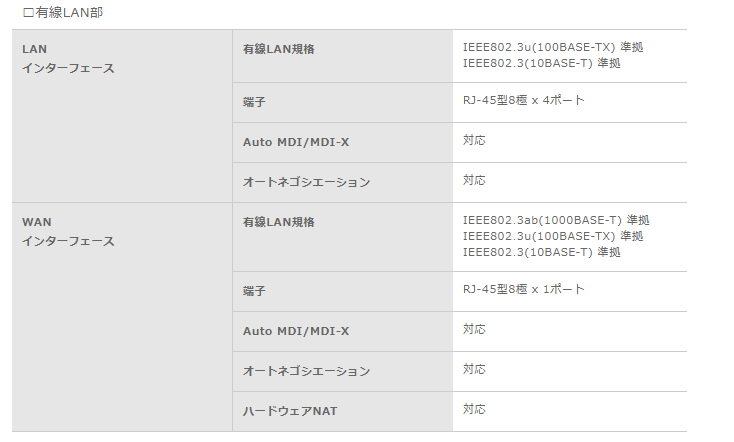Click 対応 next to LAN Auto MDI/MDI-X
This screenshot has width=734, height=442.
click(x=474, y=140)
